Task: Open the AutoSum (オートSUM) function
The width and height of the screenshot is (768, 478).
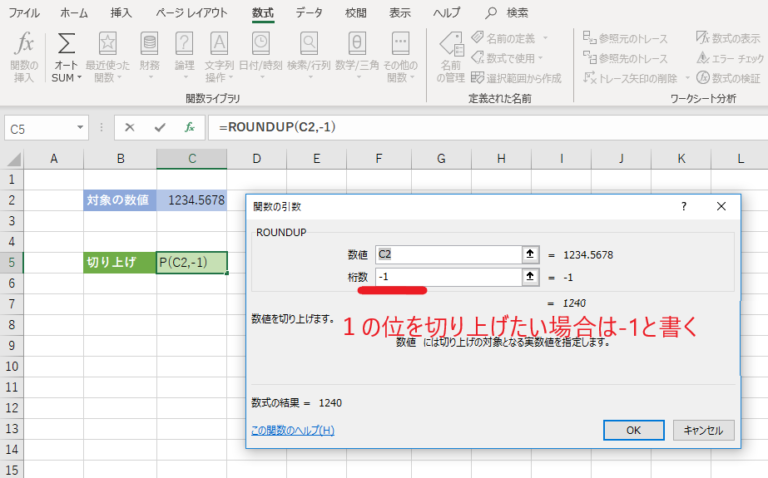Action: pyautogui.click(x=66, y=56)
